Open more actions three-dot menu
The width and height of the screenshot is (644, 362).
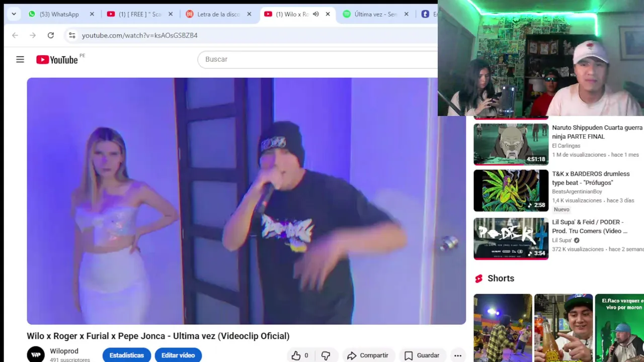458,355
